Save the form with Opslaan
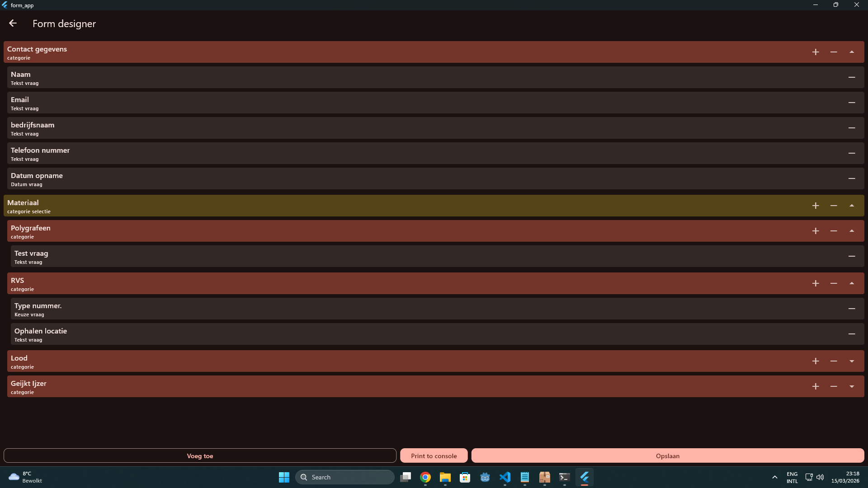This screenshot has width=868, height=488. click(667, 455)
